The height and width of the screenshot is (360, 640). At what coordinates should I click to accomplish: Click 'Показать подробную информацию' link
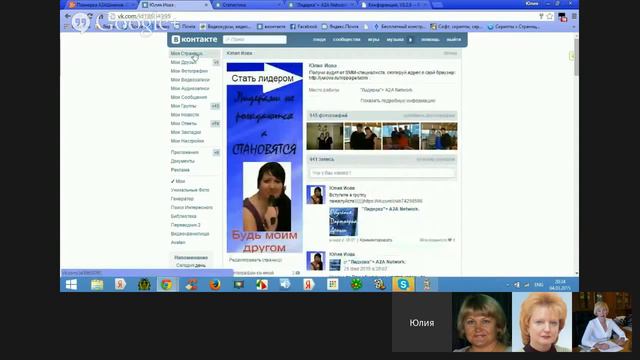coord(398,101)
